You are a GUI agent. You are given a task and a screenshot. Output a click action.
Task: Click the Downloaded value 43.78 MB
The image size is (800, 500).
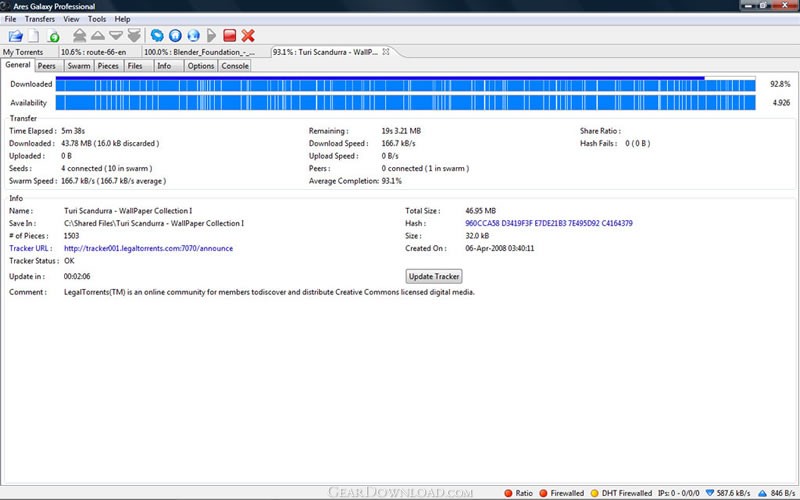[110, 143]
